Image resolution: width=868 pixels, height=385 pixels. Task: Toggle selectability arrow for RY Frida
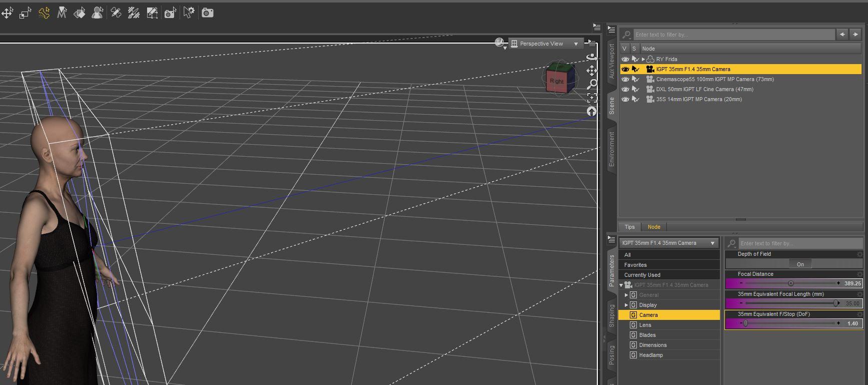click(635, 59)
